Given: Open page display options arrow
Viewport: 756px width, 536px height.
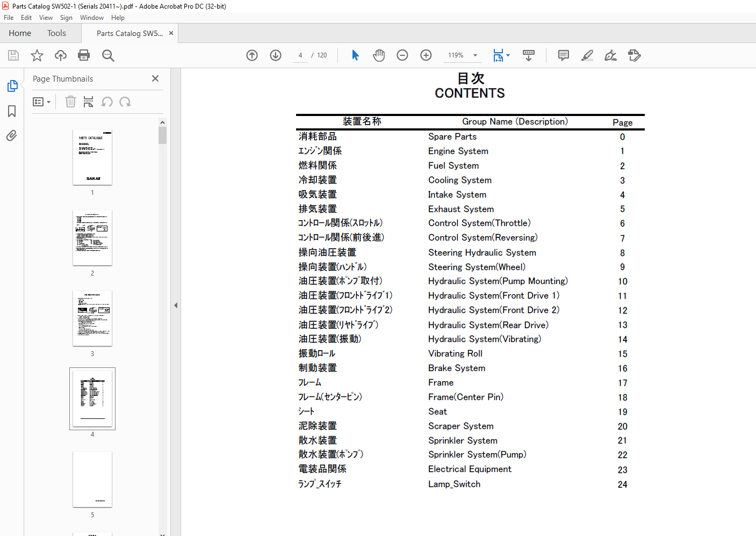Looking at the screenshot, I should (x=508, y=55).
